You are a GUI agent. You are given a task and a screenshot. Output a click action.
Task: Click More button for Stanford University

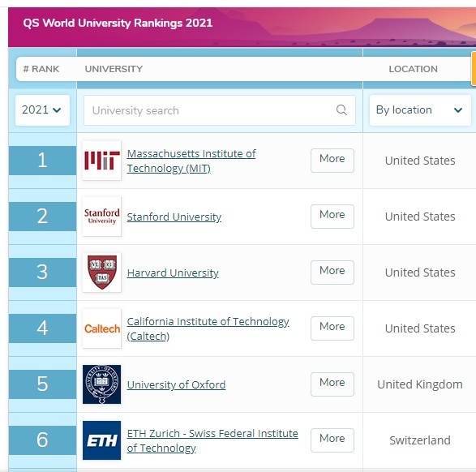tap(332, 216)
